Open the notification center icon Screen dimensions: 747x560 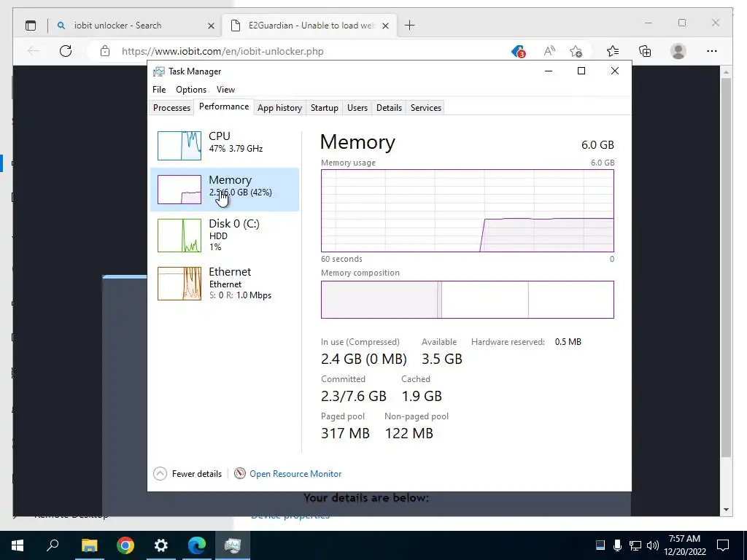(x=723, y=545)
